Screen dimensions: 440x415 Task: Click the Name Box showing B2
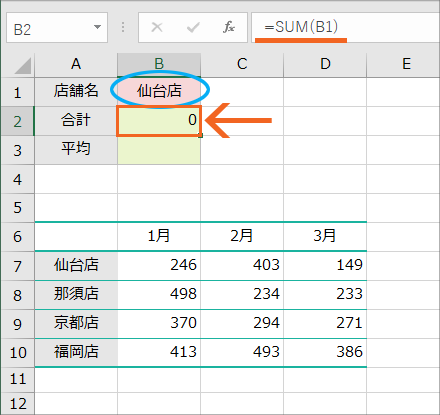pos(57,28)
